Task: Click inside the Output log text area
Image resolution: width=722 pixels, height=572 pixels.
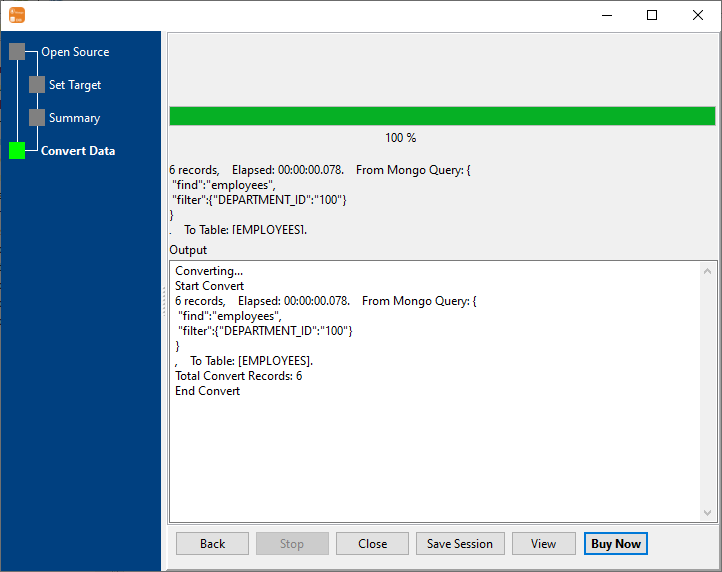Action: [435, 450]
